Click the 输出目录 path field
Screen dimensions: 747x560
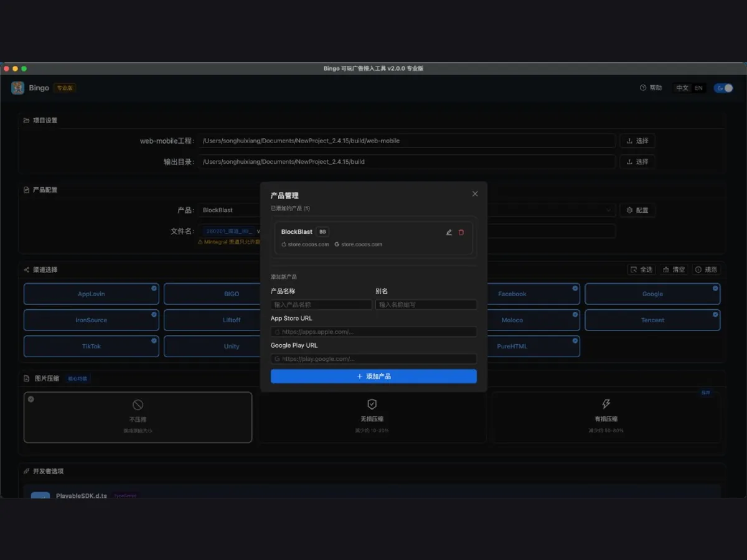click(407, 162)
